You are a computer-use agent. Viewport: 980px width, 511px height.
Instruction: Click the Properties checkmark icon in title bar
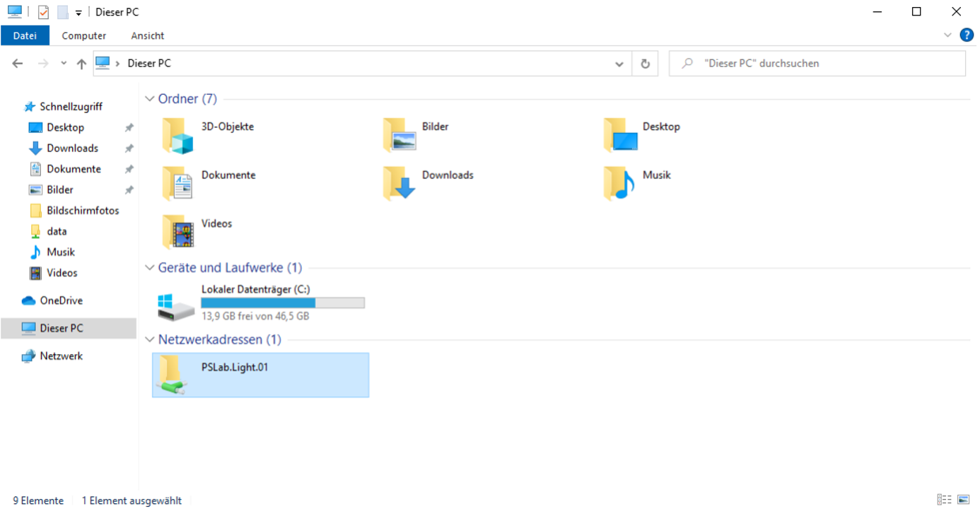pos(44,12)
